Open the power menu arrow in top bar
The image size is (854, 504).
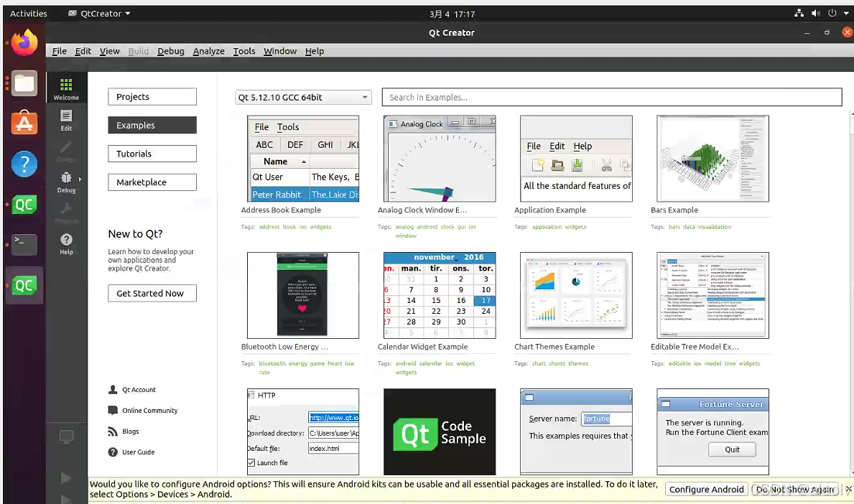(846, 13)
